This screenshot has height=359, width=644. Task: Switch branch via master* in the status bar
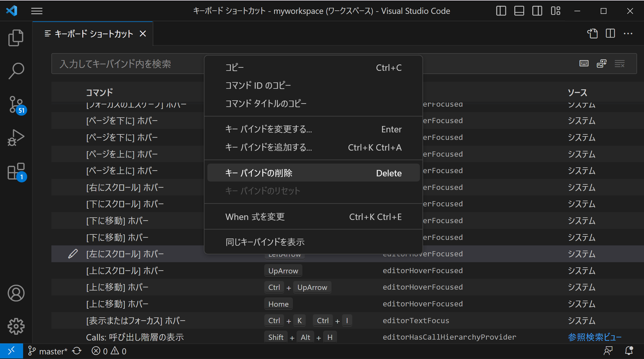(48, 351)
